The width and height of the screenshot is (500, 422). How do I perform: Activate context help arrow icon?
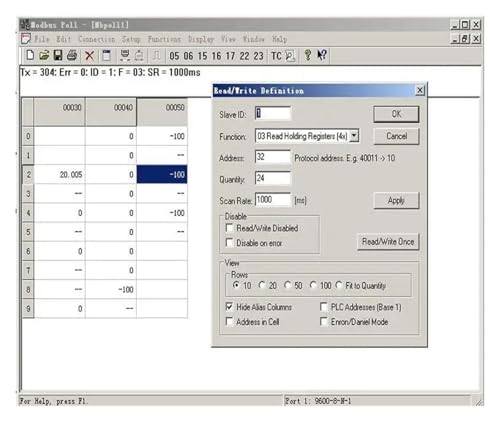(x=322, y=55)
